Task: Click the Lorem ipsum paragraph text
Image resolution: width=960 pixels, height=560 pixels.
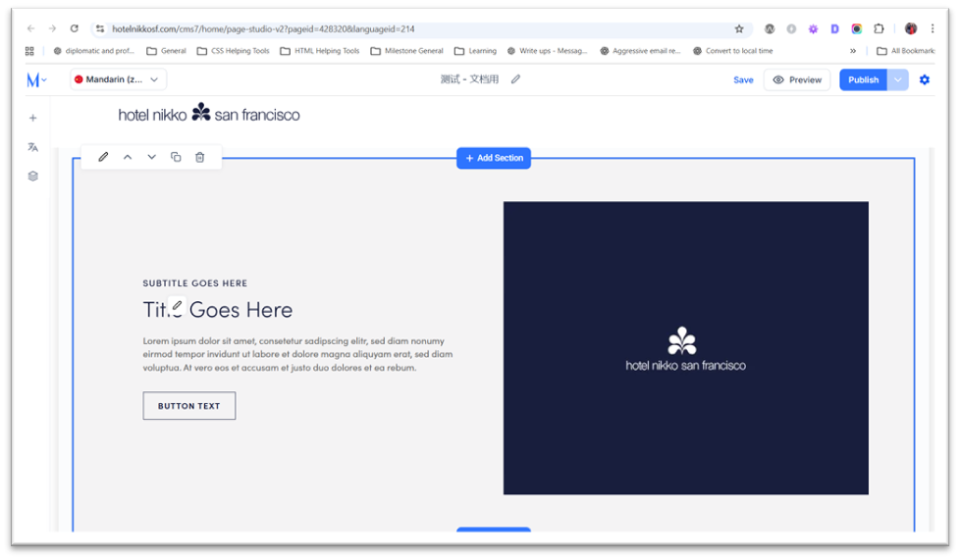Action: [x=298, y=354]
